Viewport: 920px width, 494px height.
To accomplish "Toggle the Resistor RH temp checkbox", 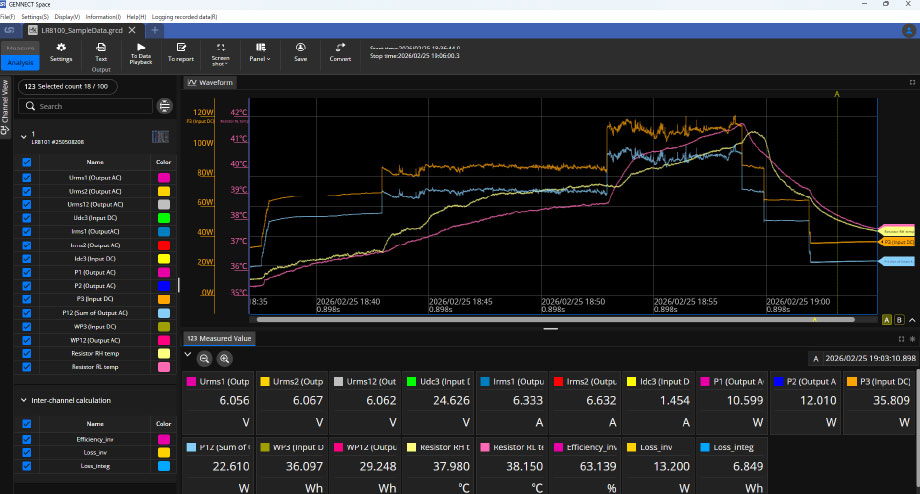I will click(27, 353).
